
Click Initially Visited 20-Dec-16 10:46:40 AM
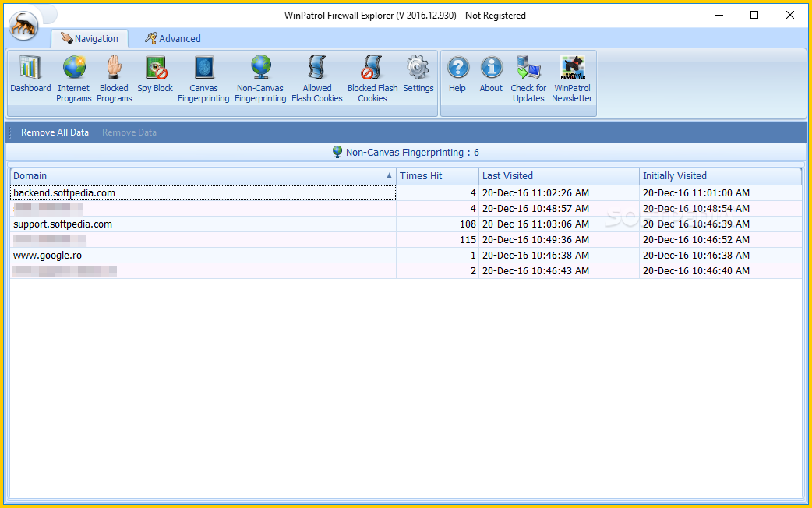click(x=696, y=271)
